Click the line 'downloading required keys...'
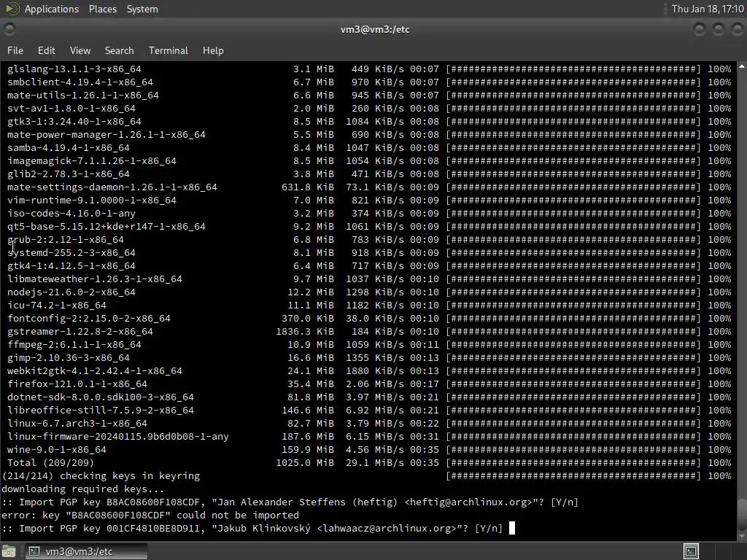 [83, 489]
